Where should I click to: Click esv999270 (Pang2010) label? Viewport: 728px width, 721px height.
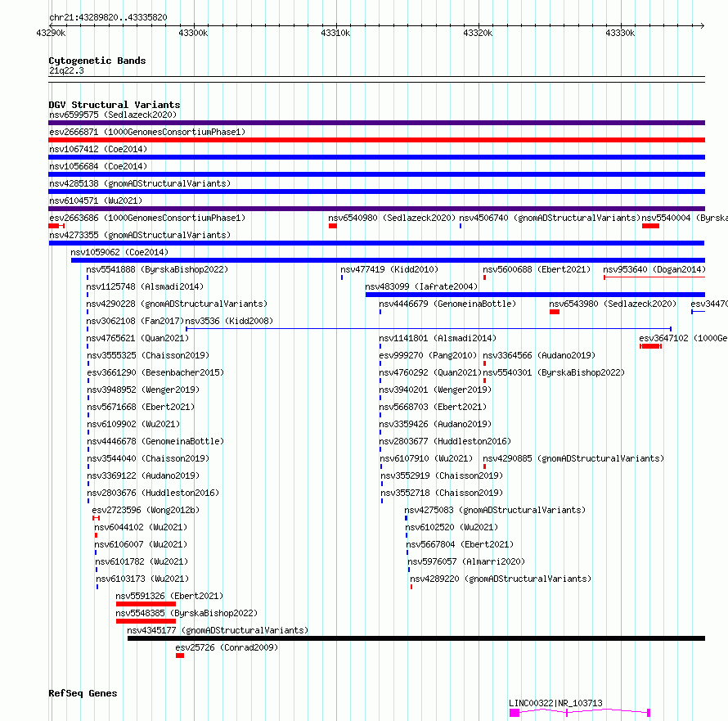click(428, 355)
